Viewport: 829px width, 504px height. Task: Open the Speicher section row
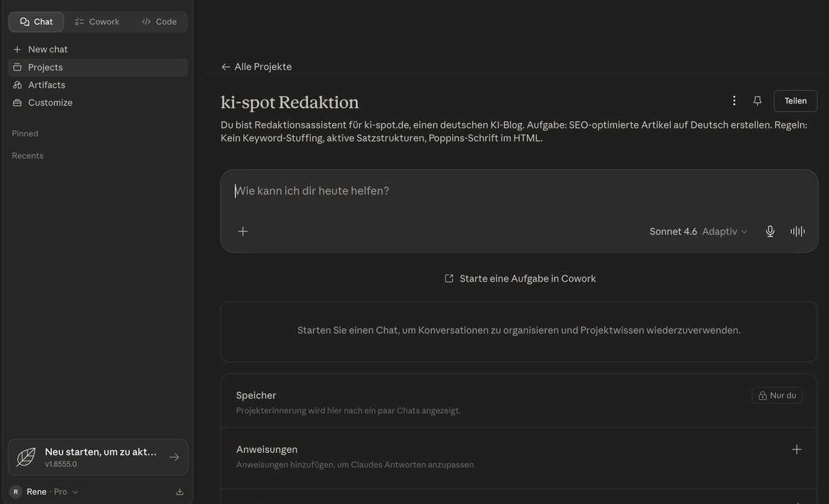pyautogui.click(x=519, y=402)
